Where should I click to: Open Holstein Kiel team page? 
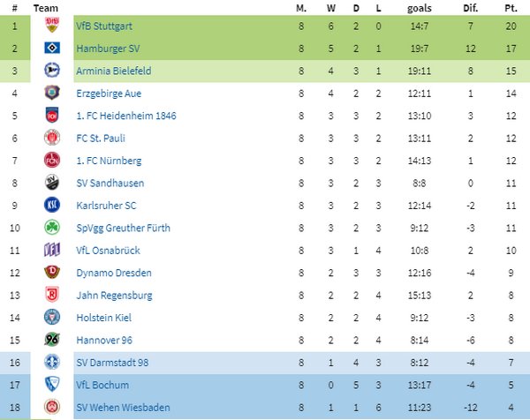coord(103,317)
